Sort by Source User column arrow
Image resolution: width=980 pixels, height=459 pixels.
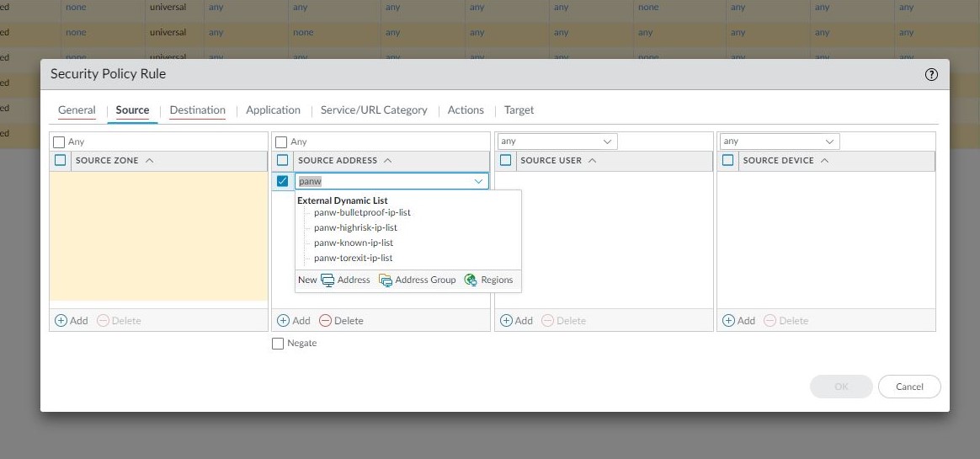point(593,161)
